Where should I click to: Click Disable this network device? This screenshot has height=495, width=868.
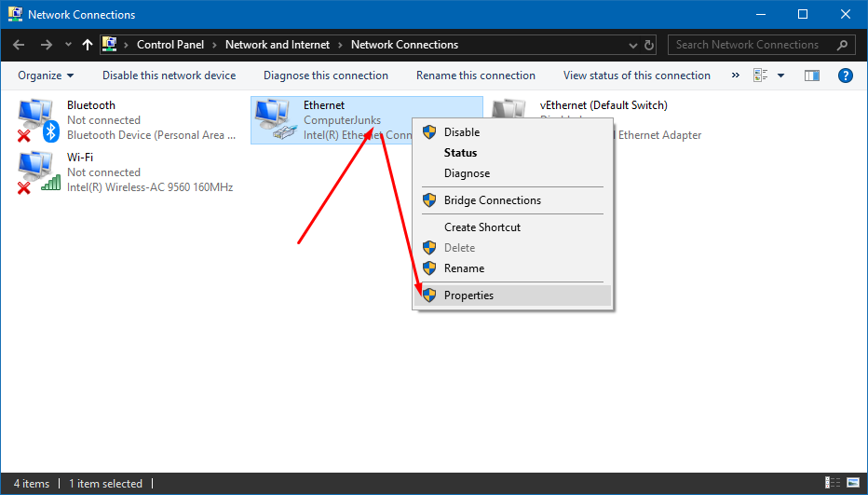coord(169,76)
